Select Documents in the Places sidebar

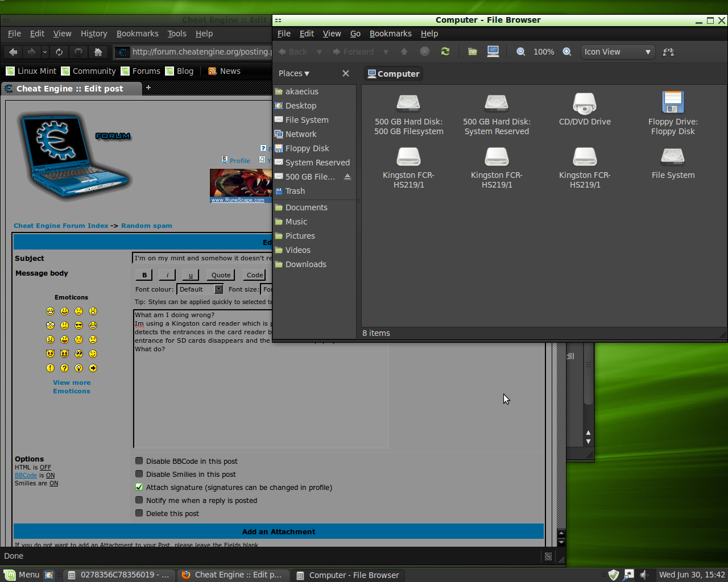point(307,207)
